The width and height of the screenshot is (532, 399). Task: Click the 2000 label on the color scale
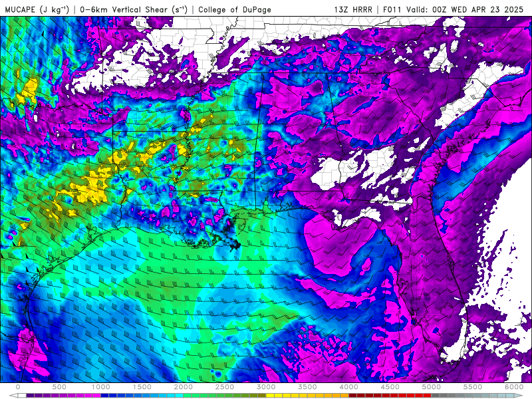click(184, 387)
